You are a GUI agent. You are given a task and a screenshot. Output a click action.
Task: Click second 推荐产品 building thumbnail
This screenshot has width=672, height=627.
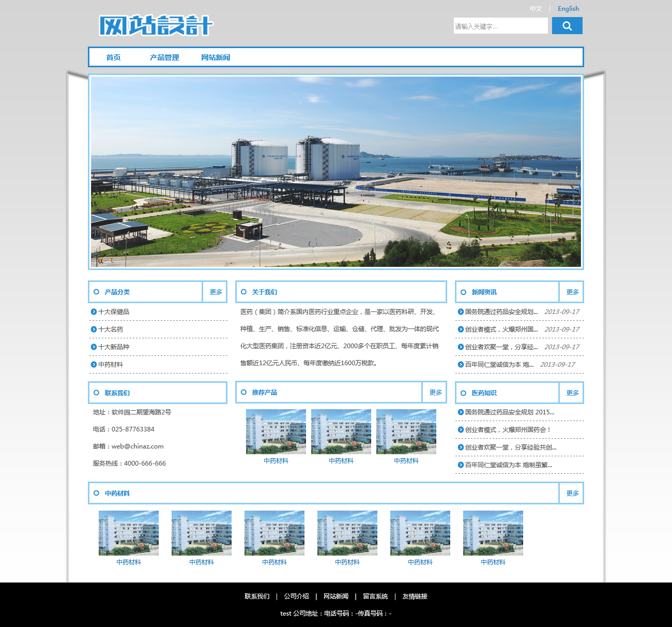point(341,431)
